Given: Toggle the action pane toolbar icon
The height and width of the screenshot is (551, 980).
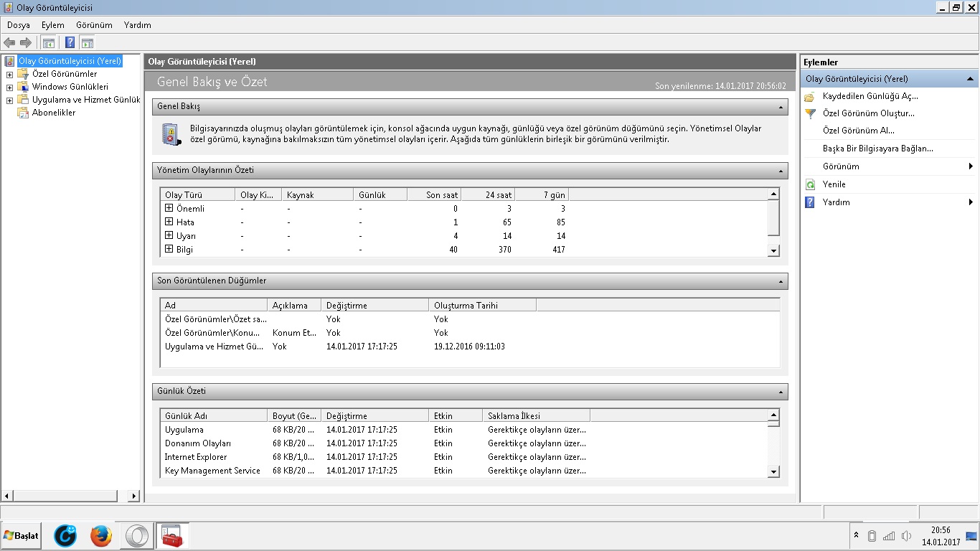Looking at the screenshot, I should tap(88, 42).
